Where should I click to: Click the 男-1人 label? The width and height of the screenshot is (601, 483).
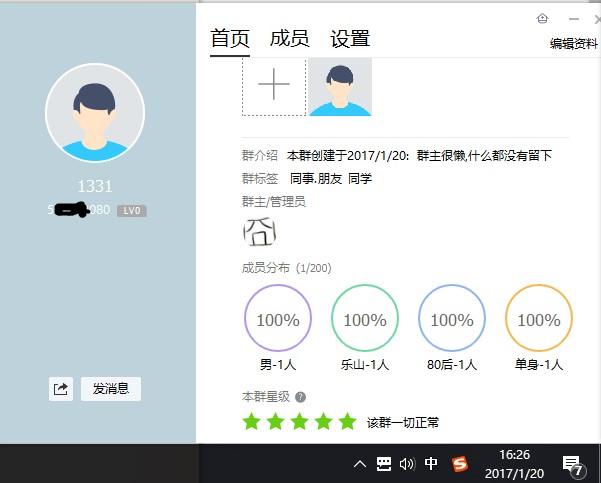[x=278, y=365]
